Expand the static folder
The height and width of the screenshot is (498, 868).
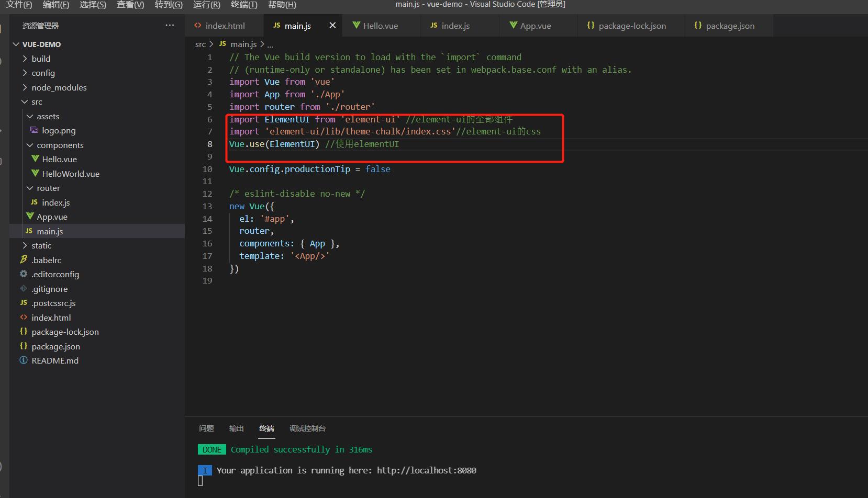25,245
